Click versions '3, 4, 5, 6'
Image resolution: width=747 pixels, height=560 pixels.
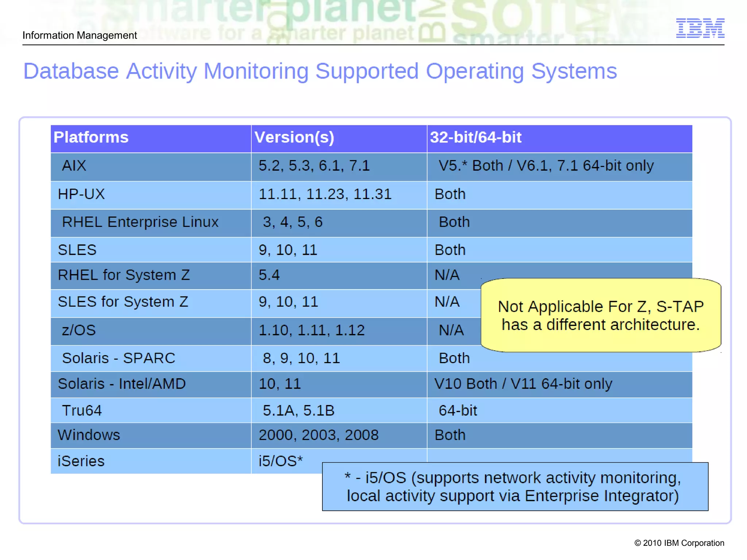click(293, 222)
